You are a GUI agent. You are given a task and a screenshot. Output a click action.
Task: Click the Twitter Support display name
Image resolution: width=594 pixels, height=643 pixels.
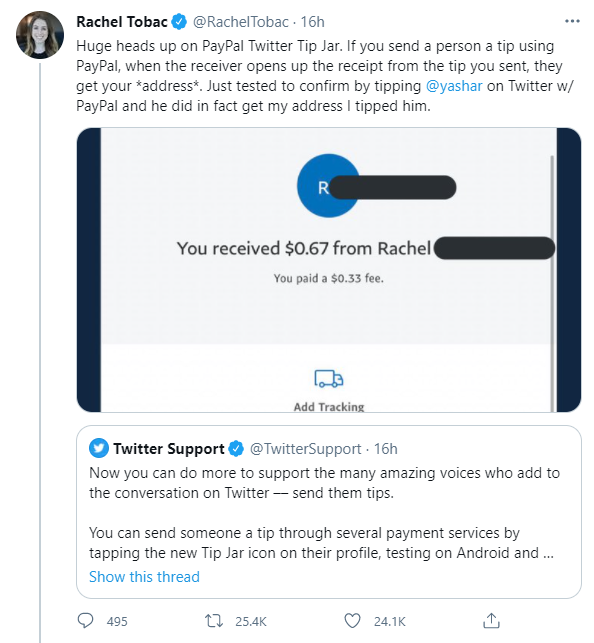(x=169, y=449)
